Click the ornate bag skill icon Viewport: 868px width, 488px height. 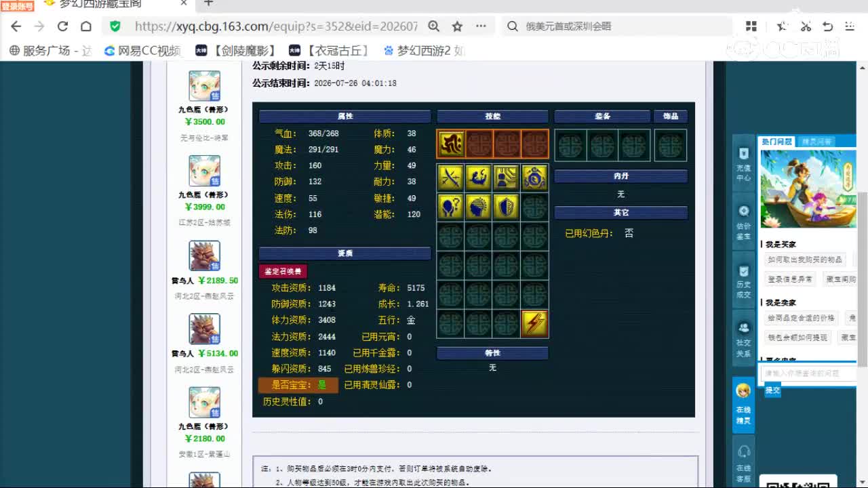534,178
